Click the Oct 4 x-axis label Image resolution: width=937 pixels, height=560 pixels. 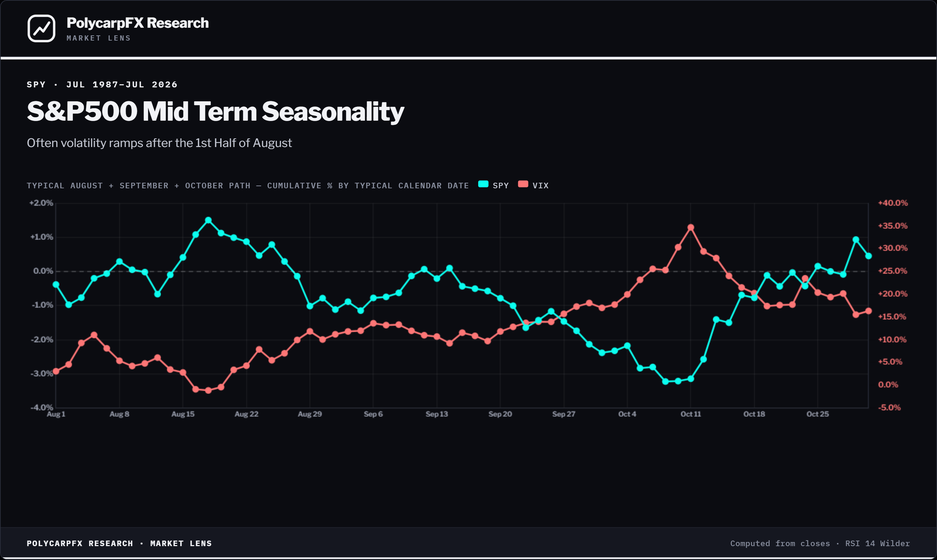pos(627,414)
